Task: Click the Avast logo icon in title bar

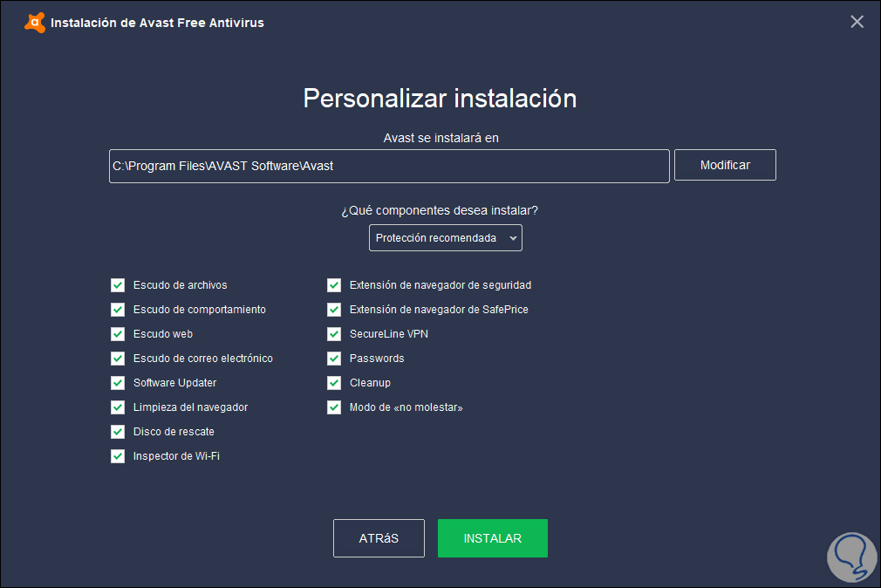Action: tap(35, 23)
